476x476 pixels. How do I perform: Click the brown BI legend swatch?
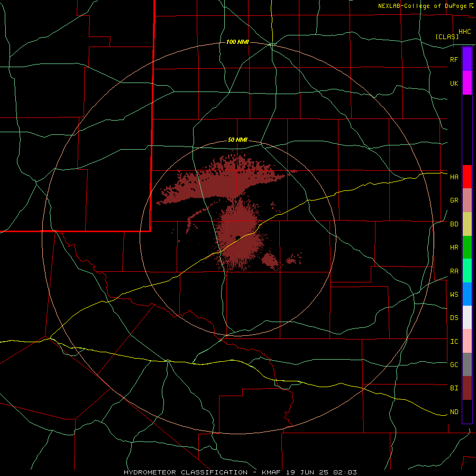pos(467,388)
